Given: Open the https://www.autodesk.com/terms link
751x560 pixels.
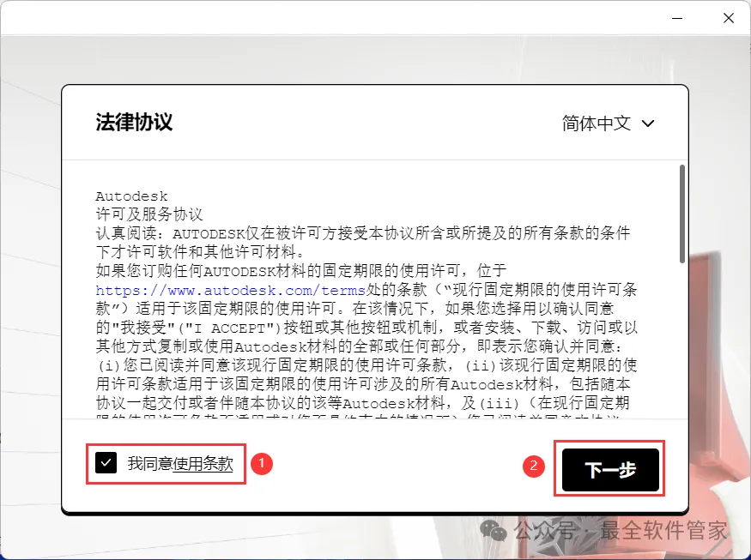Looking at the screenshot, I should (x=231, y=290).
